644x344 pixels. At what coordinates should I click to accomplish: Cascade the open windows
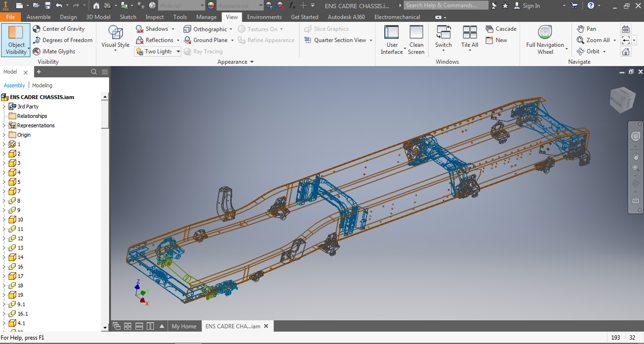pos(501,29)
